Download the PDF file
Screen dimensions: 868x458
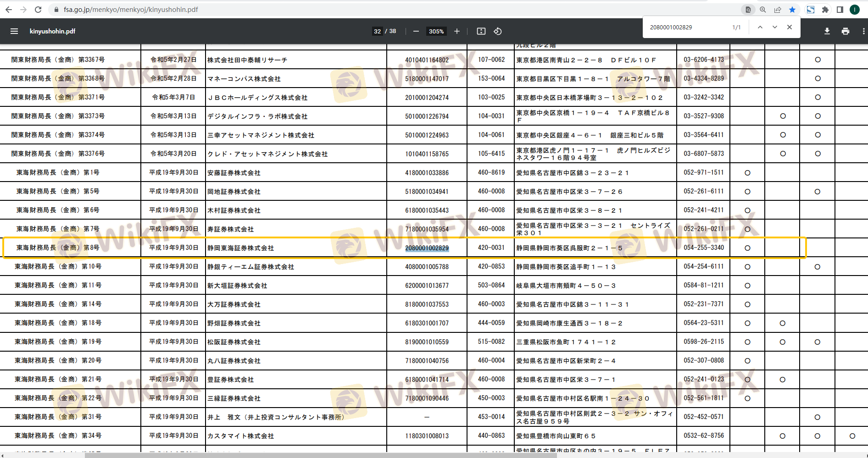(827, 31)
